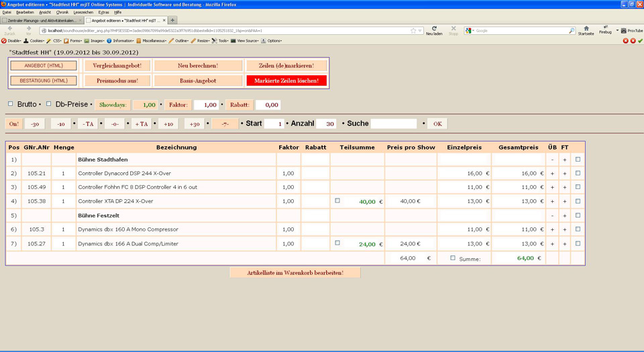The image size is (644, 352).
Task: Open the Miscellaneous dropdown
Action: [152, 41]
